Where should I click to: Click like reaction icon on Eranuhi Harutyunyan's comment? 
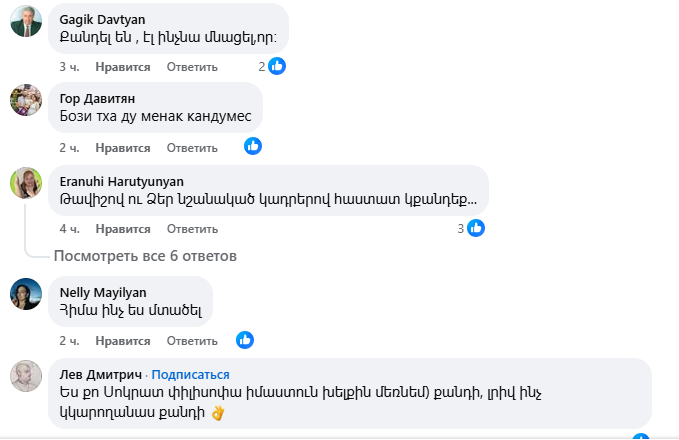(476, 228)
